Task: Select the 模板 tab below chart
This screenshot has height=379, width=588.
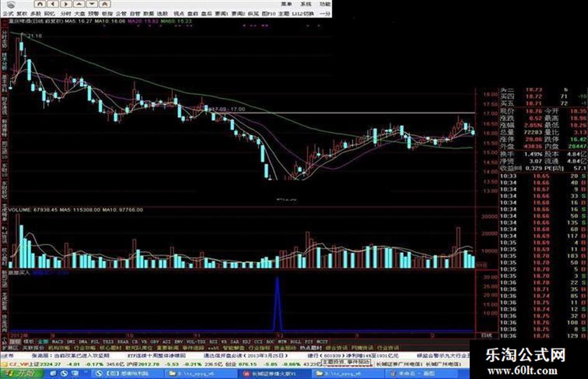Action: click(29, 342)
